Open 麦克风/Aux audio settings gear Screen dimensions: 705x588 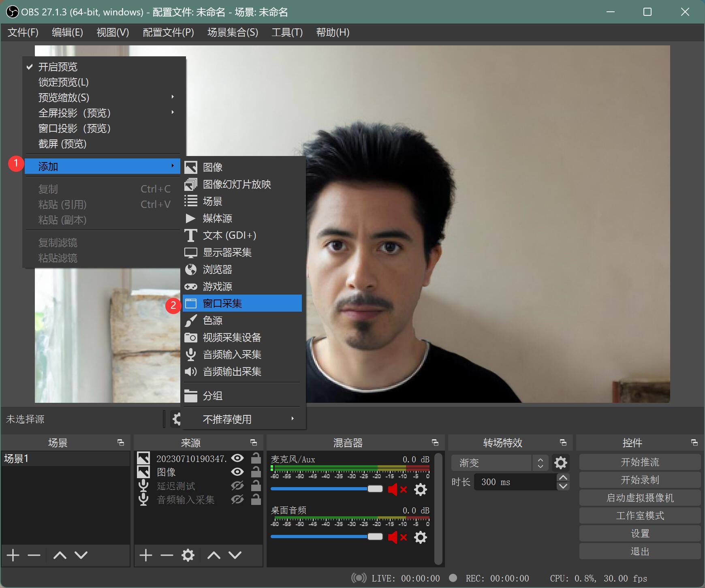[x=421, y=490]
